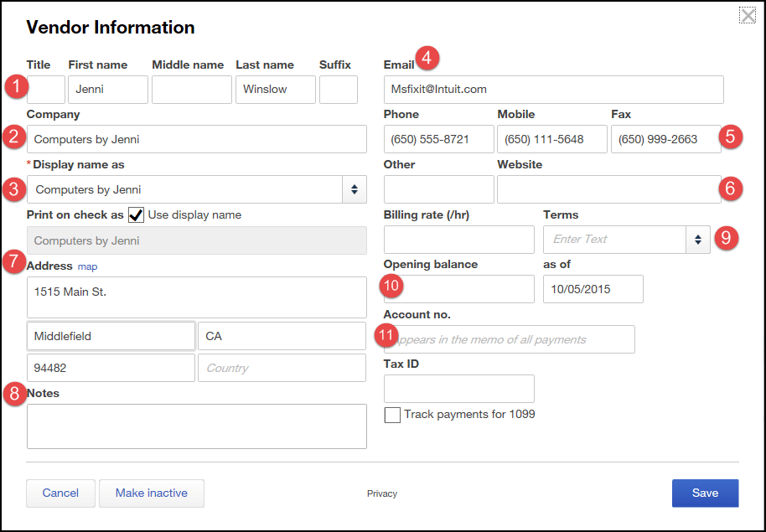
Task: Check the Use display name checkbox
Action: click(136, 215)
